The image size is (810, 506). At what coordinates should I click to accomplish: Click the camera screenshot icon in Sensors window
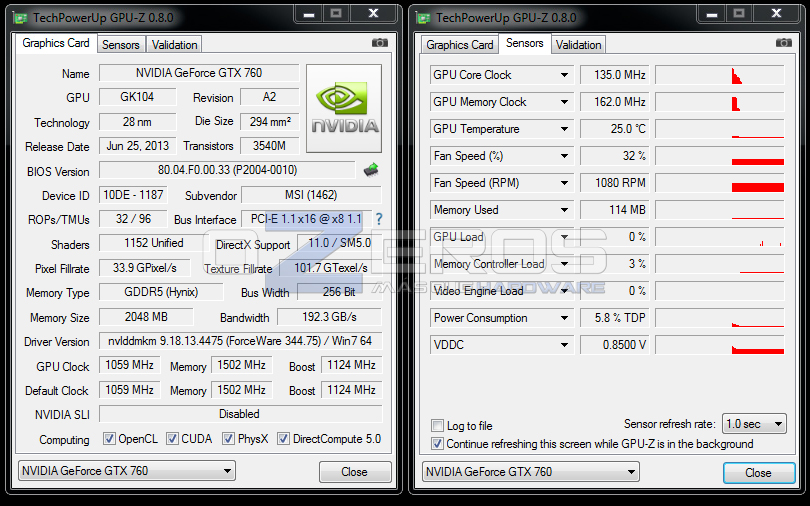coord(783,43)
